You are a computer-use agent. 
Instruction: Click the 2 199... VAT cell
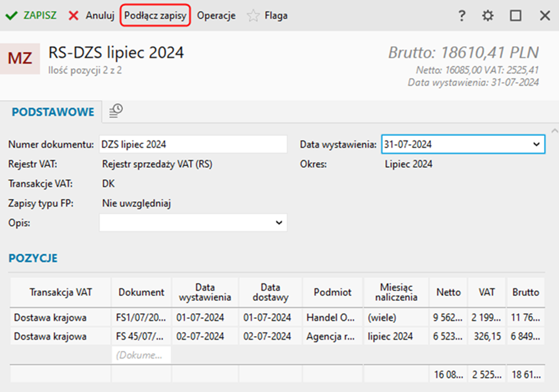coord(487,318)
